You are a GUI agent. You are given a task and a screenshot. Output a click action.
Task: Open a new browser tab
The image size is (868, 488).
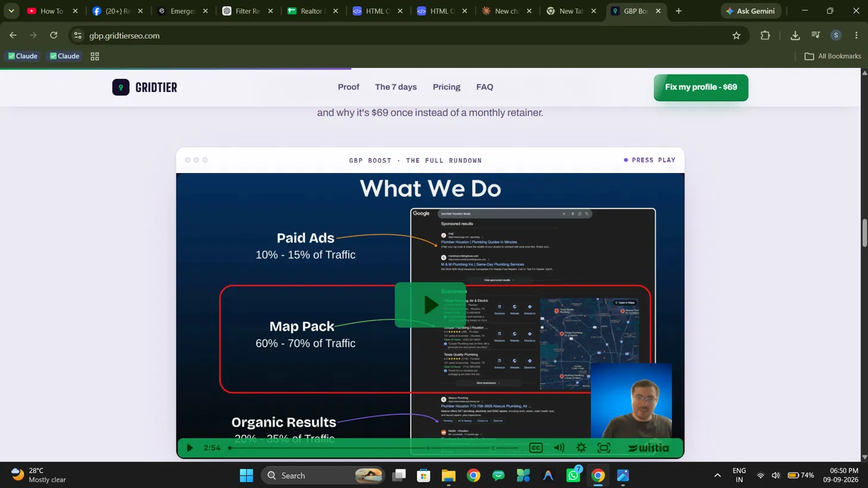tap(678, 11)
